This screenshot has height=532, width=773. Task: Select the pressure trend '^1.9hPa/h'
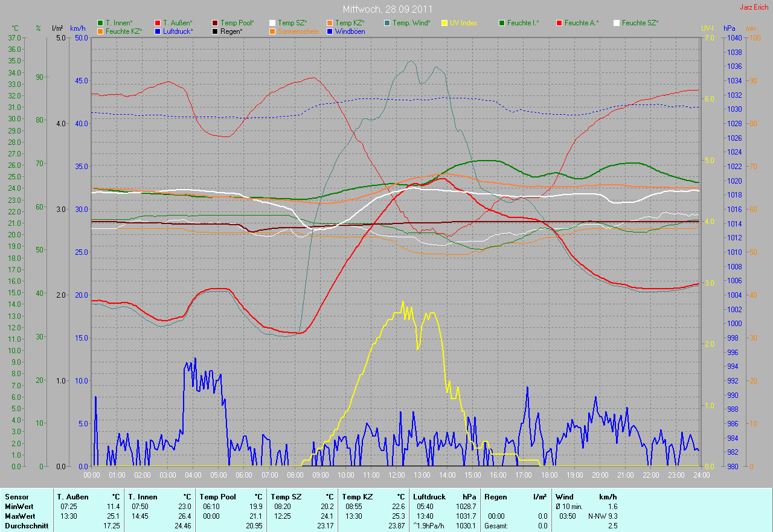point(430,526)
